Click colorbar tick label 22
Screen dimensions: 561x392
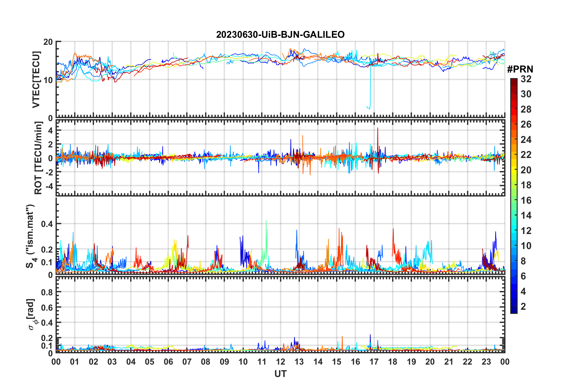coord(526,155)
